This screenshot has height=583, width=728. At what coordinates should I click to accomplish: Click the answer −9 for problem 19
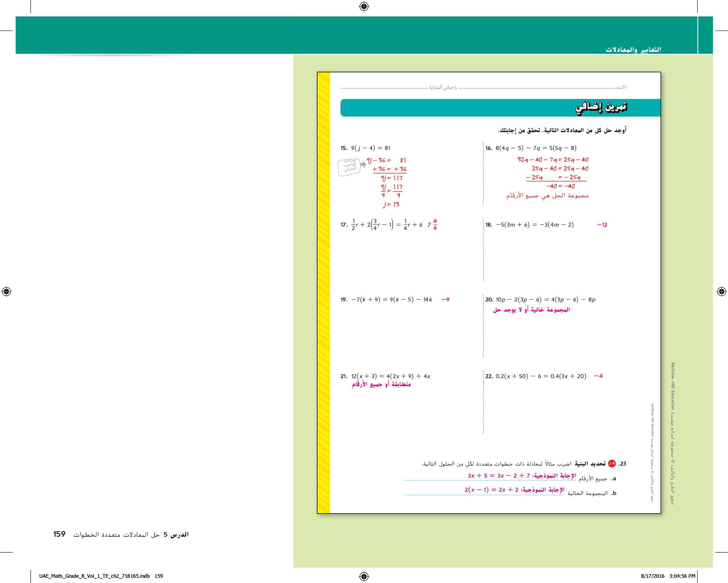coord(445,300)
